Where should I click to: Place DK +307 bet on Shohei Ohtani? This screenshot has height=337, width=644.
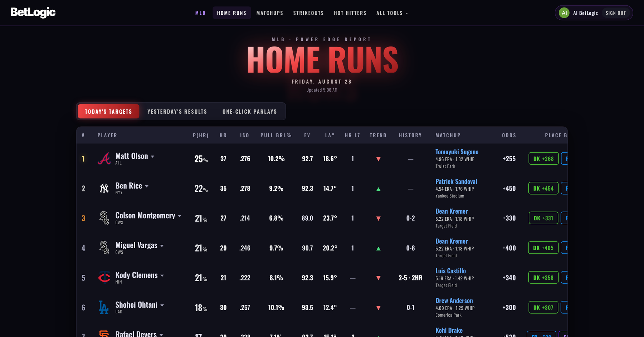coord(543,307)
